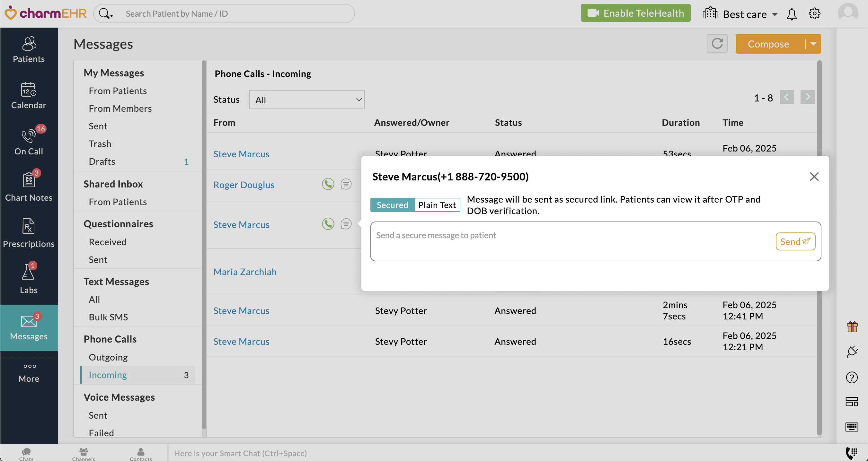868x461 pixels.
Task: Select Outgoing under Phone Calls
Action: pos(108,357)
